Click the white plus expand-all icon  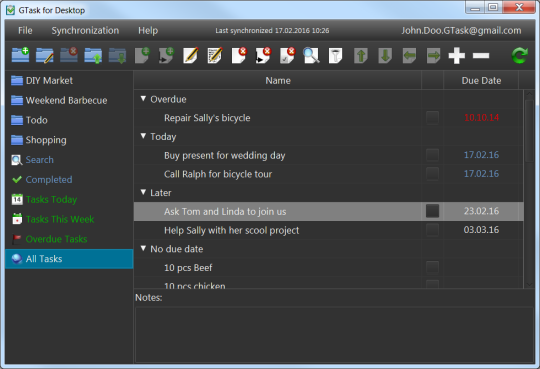click(457, 55)
